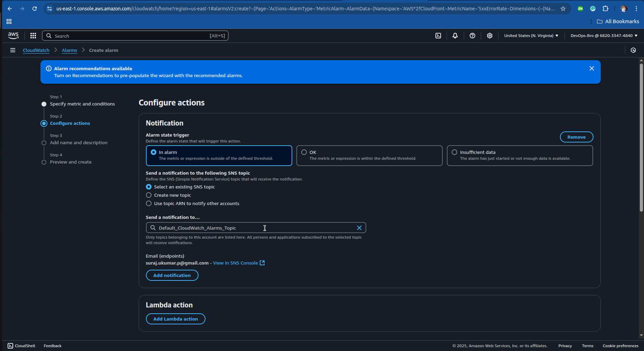Open the CloudWatch breadcrumb link

36,50
